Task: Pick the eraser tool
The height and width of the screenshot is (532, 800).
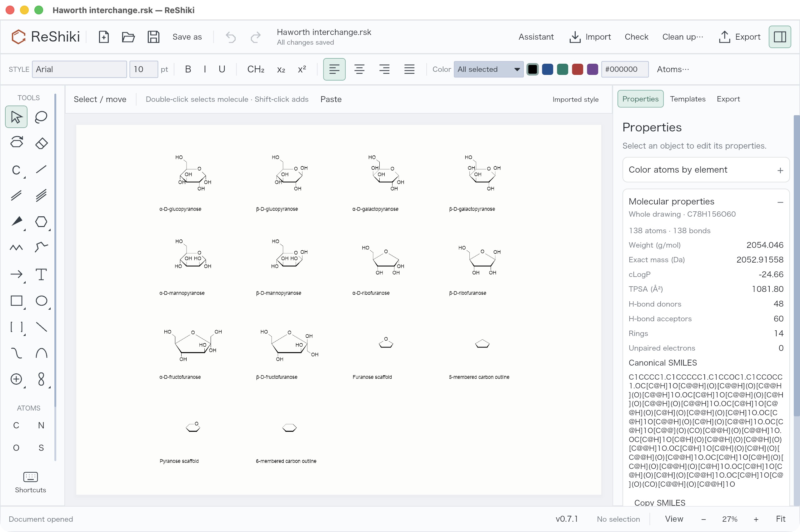Action: [41, 143]
